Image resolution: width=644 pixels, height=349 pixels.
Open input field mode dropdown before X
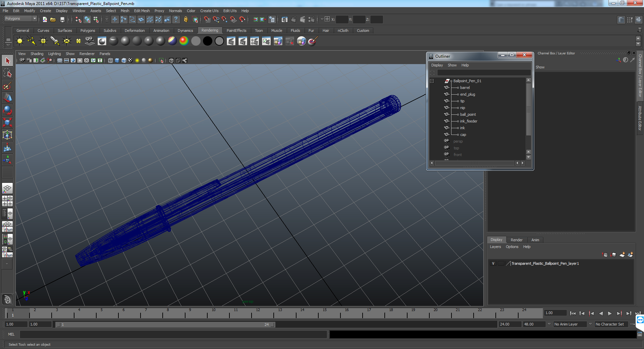322,19
